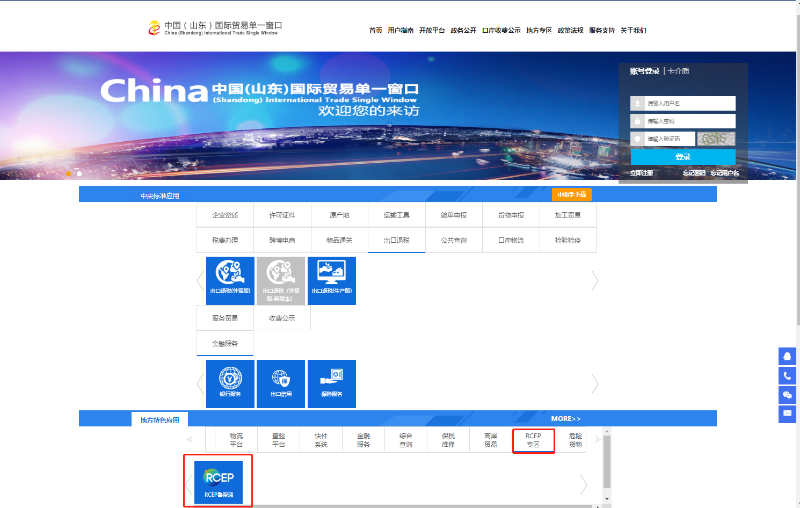Open 地方专区 in top navigation

click(x=539, y=30)
